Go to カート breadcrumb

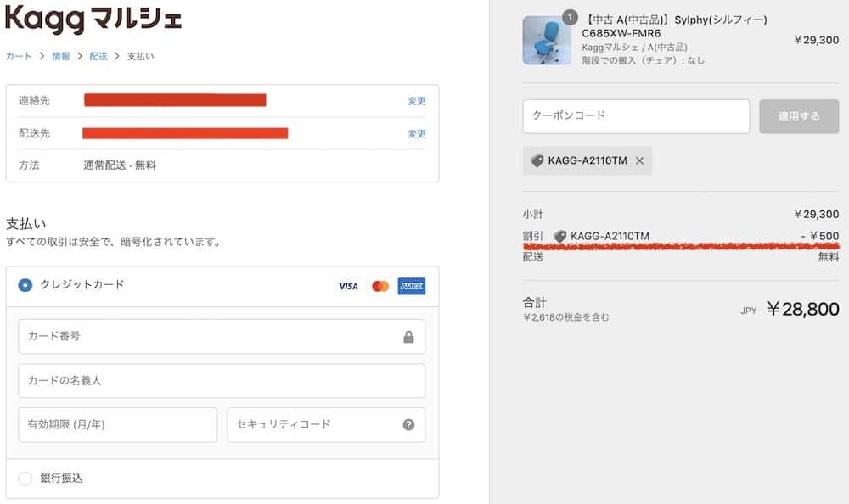coord(19,56)
